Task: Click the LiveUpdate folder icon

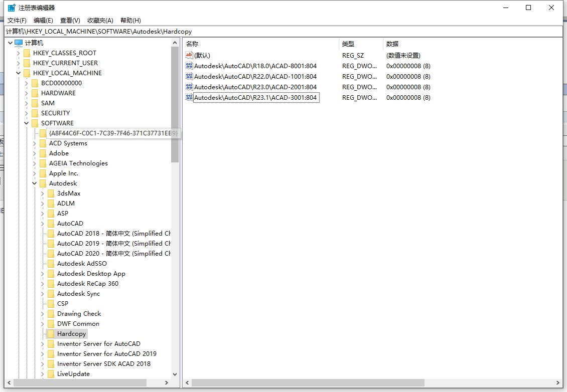Action: (x=51, y=374)
